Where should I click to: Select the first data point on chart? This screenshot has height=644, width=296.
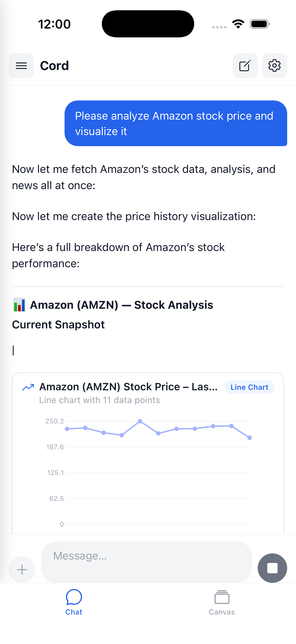[67, 429]
